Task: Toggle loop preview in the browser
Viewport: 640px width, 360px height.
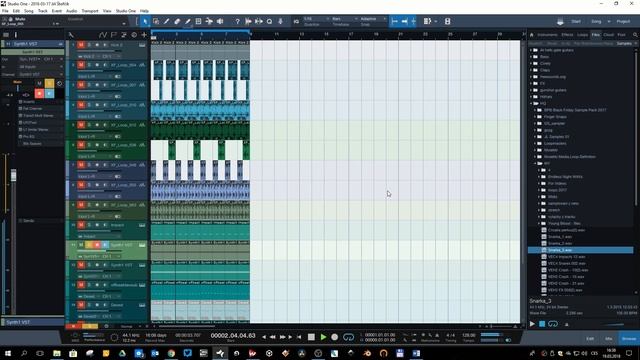Action: point(553,324)
